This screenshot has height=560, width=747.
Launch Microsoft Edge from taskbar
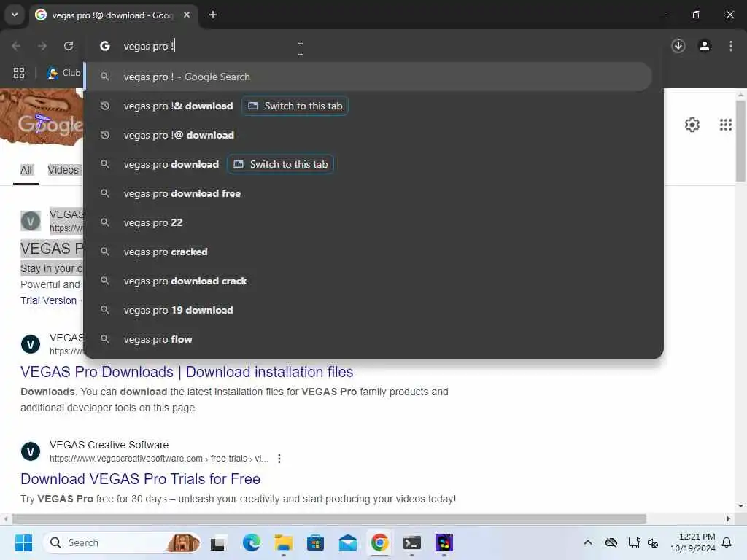click(x=251, y=542)
